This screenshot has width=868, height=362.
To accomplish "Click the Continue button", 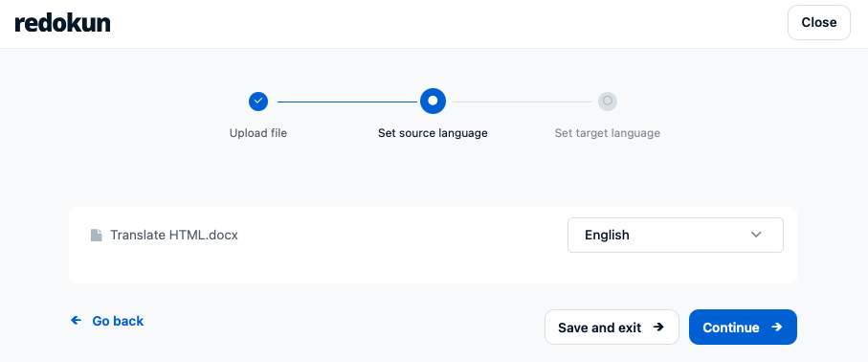I will click(743, 328).
